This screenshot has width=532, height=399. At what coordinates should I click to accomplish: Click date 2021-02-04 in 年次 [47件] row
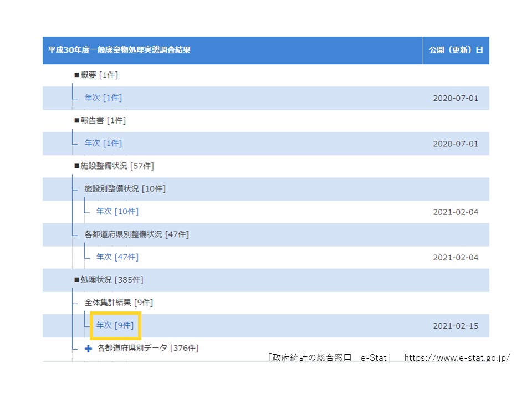point(456,258)
